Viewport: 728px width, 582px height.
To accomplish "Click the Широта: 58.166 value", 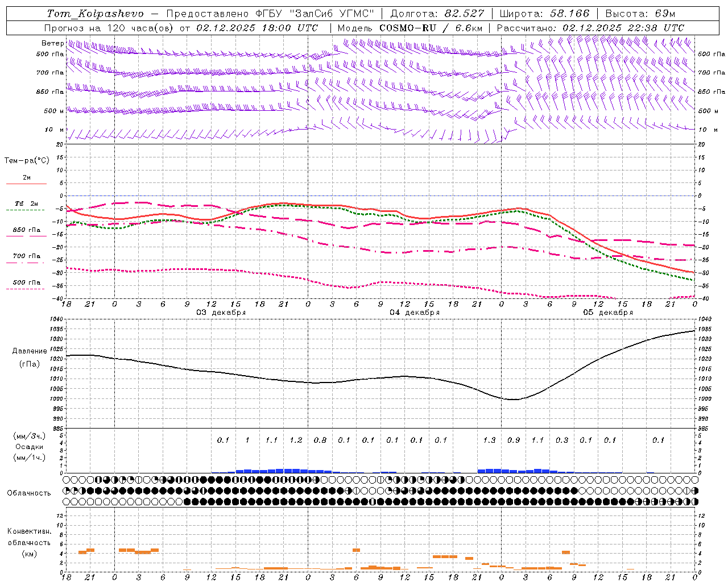I will tap(545, 14).
